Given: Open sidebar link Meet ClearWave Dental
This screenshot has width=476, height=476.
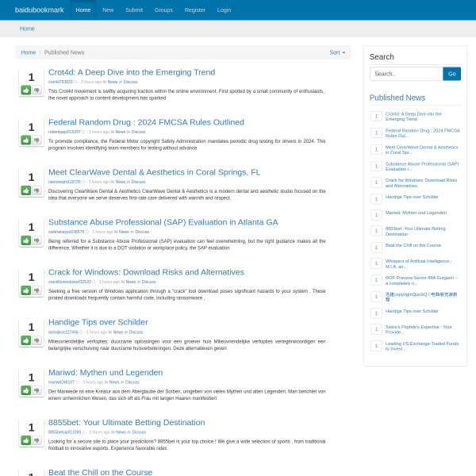Looking at the screenshot, I should 422,150.
